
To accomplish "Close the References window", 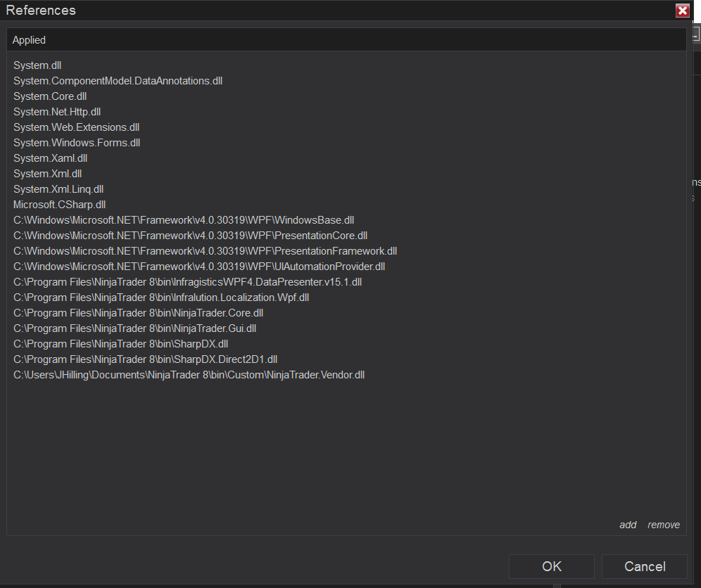I will pos(682,11).
